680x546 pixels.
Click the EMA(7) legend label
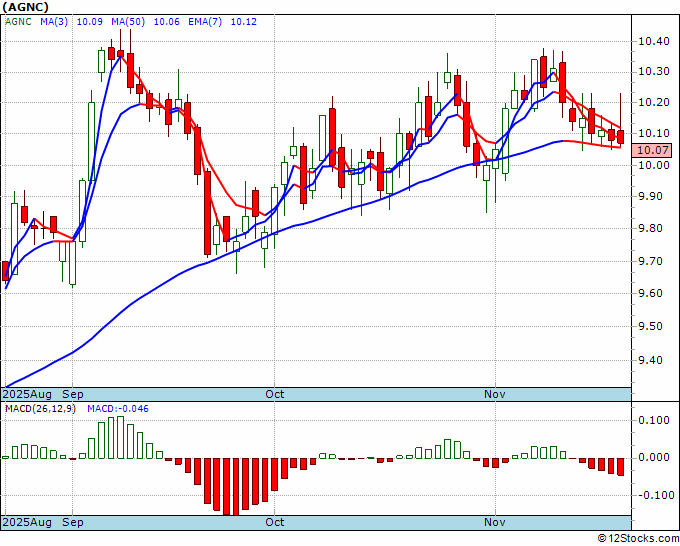click(x=205, y=22)
